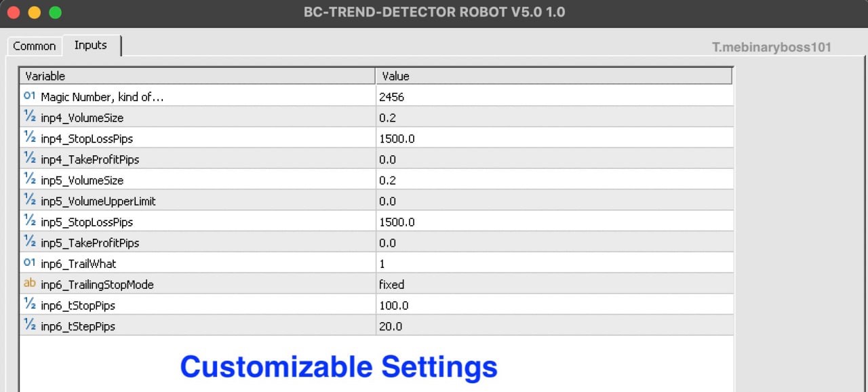Screen dimensions: 868x392
Task: Select the inp5_StopLossPips value 1500.0
Action: pyautogui.click(x=397, y=222)
